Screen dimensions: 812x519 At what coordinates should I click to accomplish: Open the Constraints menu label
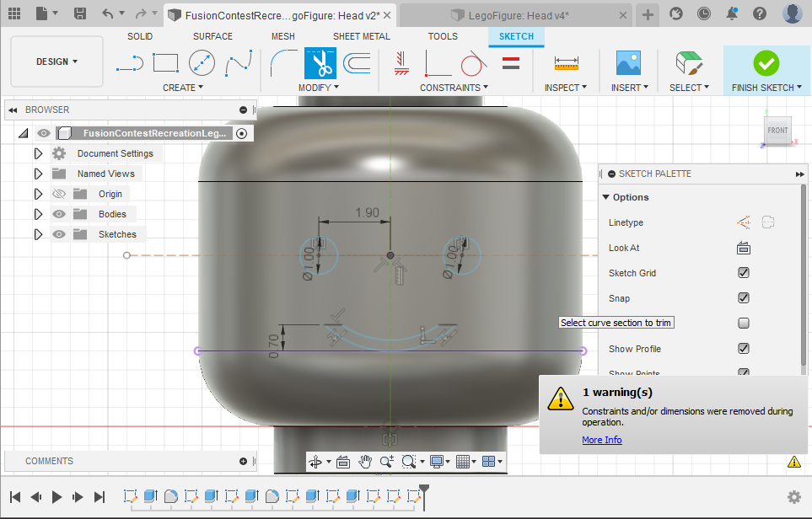tap(454, 88)
